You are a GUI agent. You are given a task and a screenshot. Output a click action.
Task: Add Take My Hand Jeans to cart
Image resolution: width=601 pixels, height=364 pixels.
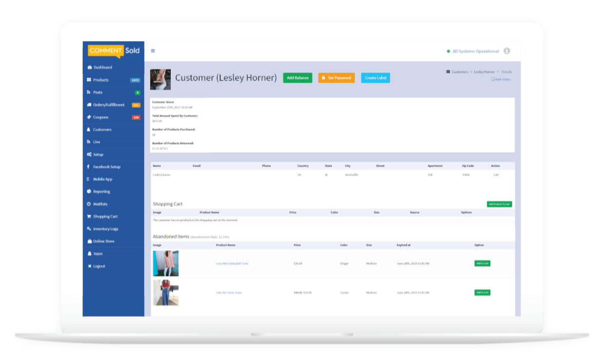tap(482, 293)
